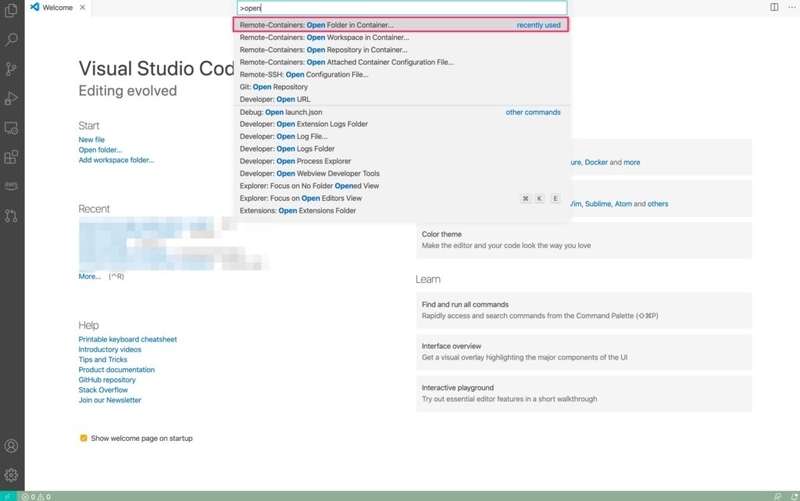
Task: Click the remote window indicator in status bar
Action: (8, 496)
